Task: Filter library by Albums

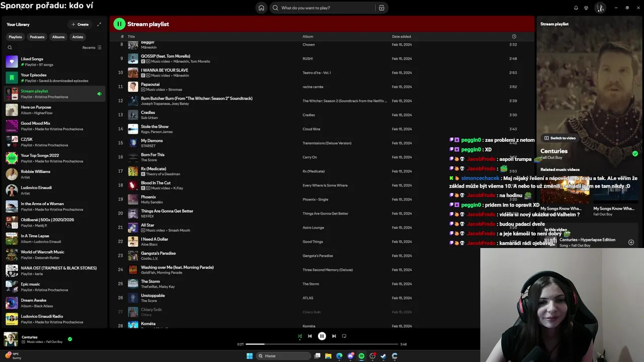Action: (x=58, y=37)
